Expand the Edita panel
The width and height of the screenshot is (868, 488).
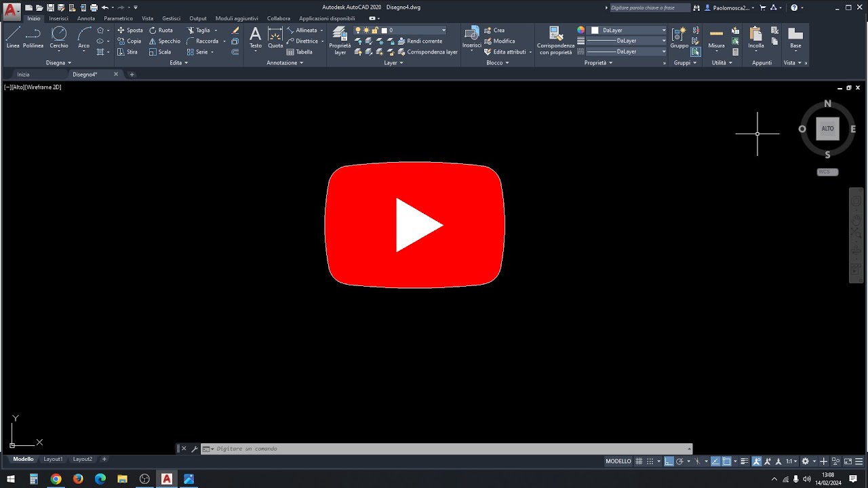coord(179,63)
